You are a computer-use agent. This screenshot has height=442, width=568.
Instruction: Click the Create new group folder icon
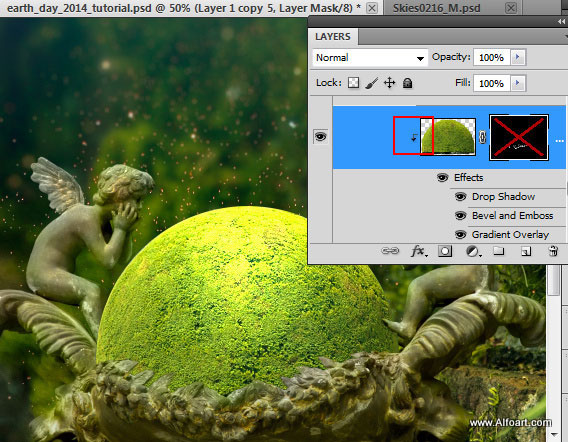(499, 251)
